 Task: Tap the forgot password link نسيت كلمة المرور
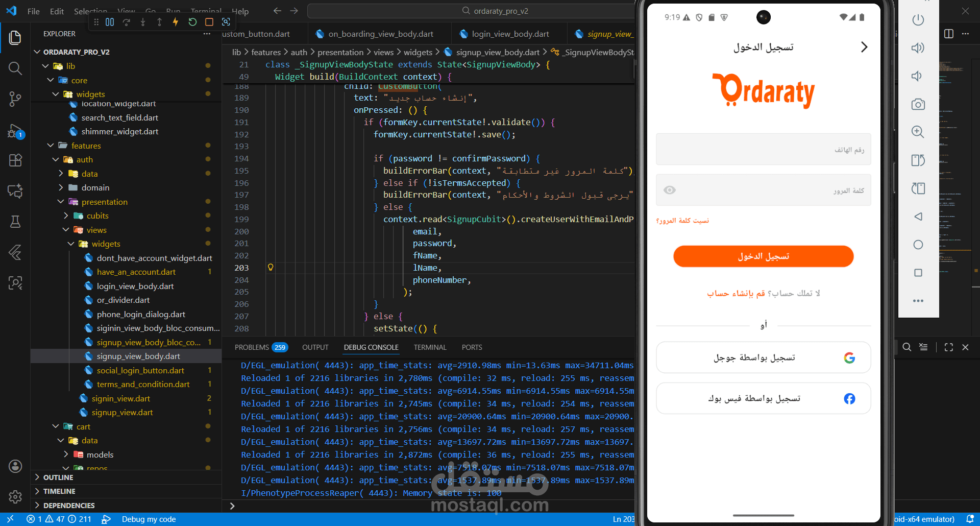(682, 221)
